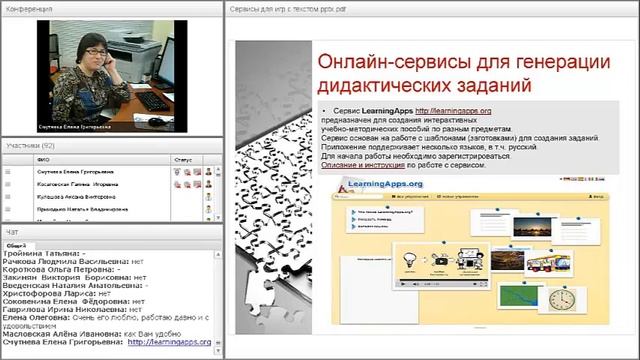Select participant Кулешова Оксана Викторовна in the list
The width and height of the screenshot is (640, 360).
(x=76, y=197)
